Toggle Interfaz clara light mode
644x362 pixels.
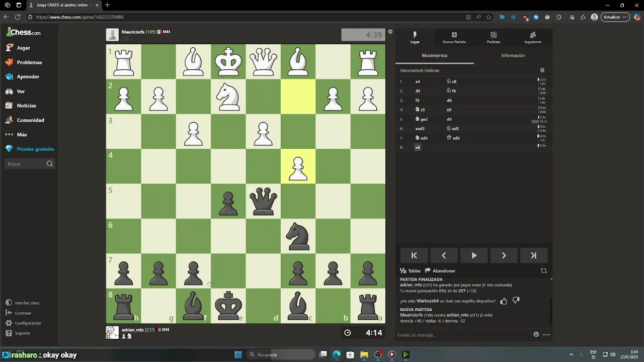27,303
